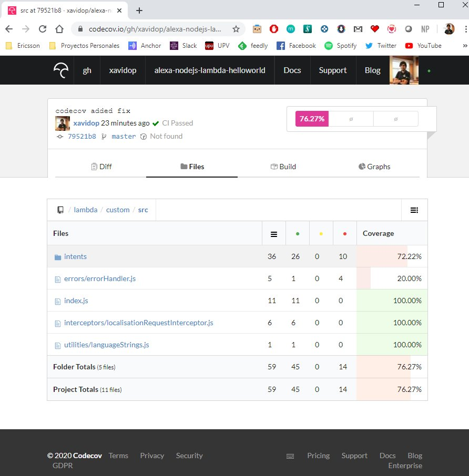Sort by total lines column icon
469x476 pixels.
click(x=274, y=234)
